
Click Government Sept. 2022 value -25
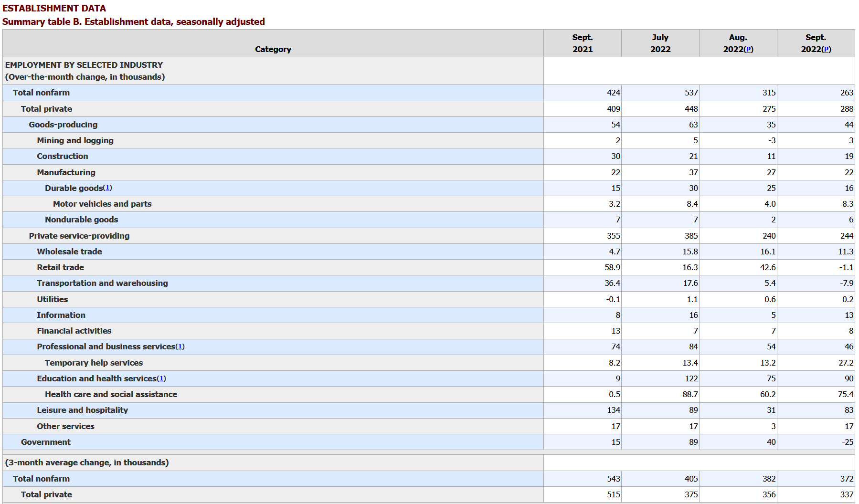[848, 442]
